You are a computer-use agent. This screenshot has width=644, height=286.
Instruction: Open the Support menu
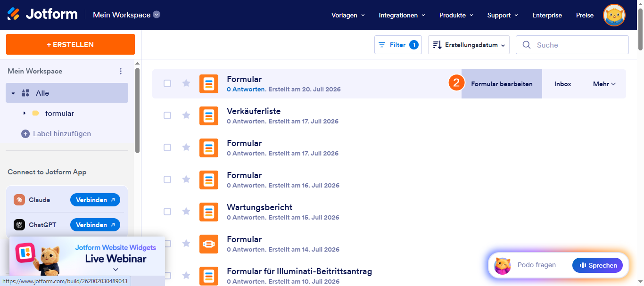503,15
